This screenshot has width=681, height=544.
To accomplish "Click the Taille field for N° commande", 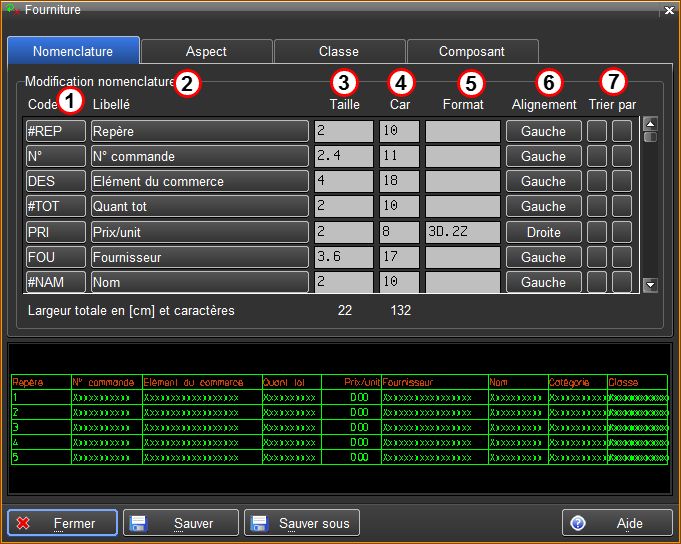I will pyautogui.click(x=343, y=157).
